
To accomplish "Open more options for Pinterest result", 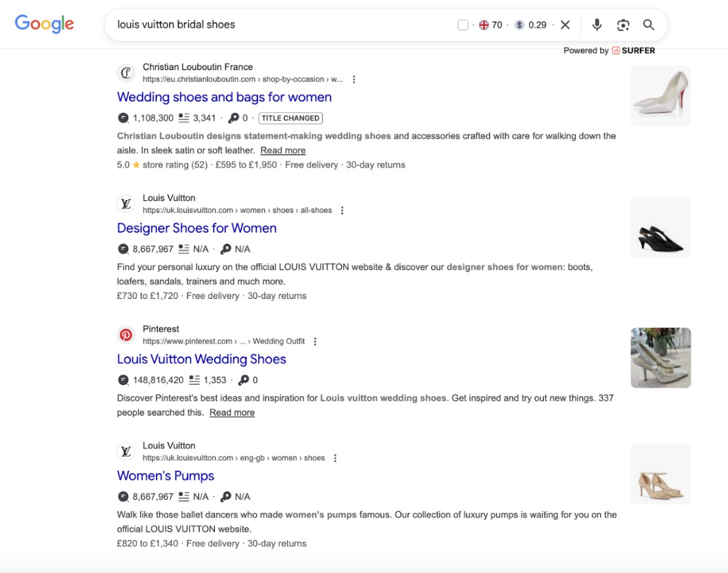I will [x=315, y=341].
